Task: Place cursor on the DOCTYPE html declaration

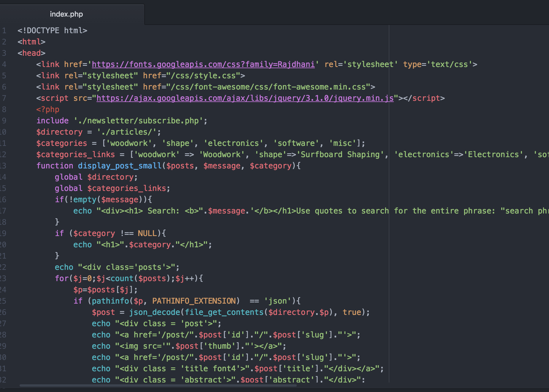Action: (52, 31)
